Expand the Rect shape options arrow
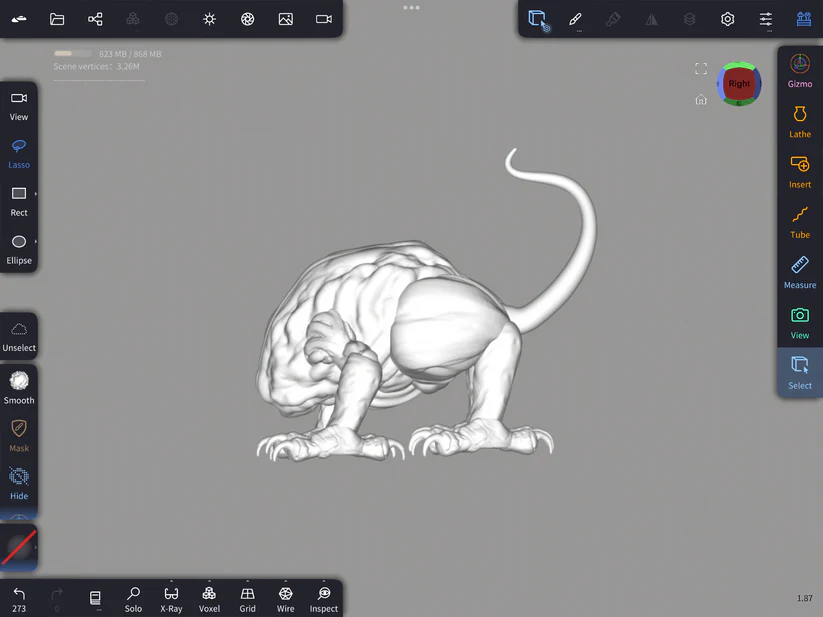 [x=36, y=194]
